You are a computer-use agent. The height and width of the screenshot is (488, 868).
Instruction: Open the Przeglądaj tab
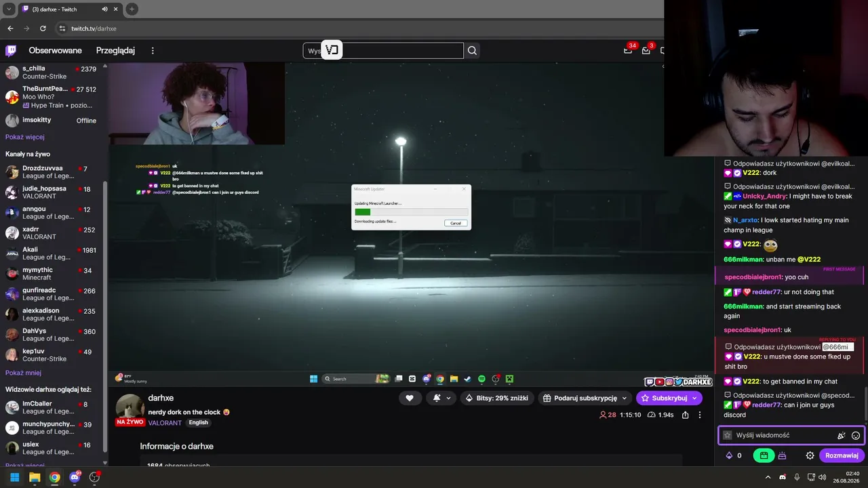tap(115, 51)
